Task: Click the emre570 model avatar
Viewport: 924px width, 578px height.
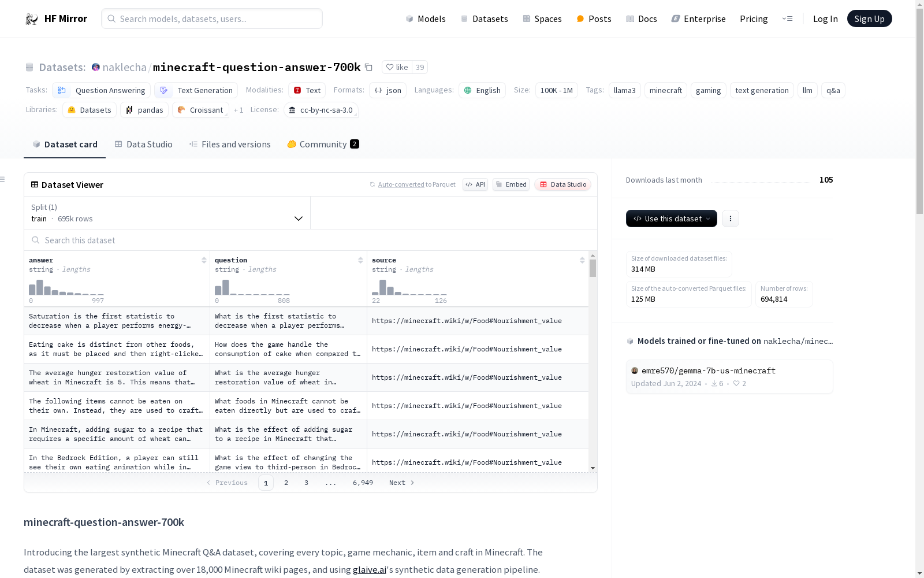Action: point(635,370)
